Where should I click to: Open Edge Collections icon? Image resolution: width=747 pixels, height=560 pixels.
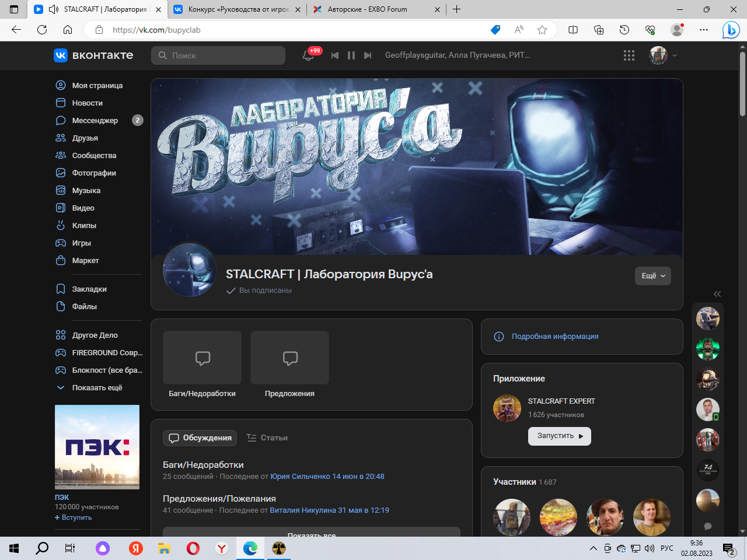599,30
